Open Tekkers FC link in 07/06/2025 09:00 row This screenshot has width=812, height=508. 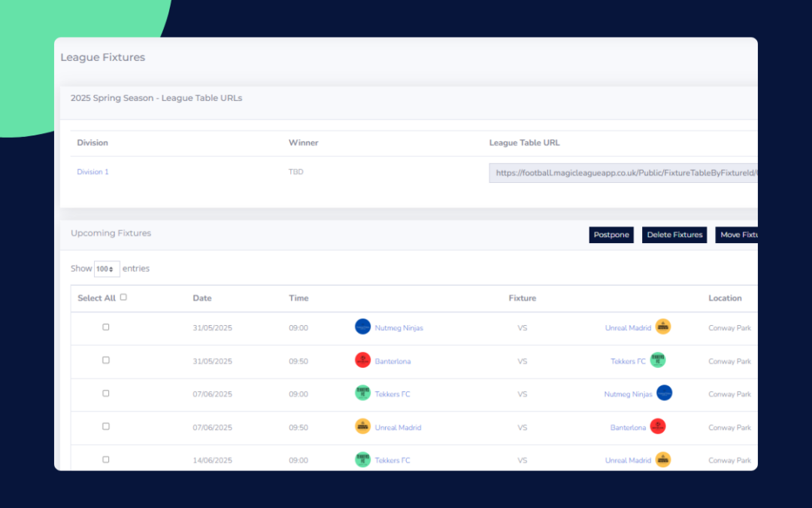(x=392, y=394)
